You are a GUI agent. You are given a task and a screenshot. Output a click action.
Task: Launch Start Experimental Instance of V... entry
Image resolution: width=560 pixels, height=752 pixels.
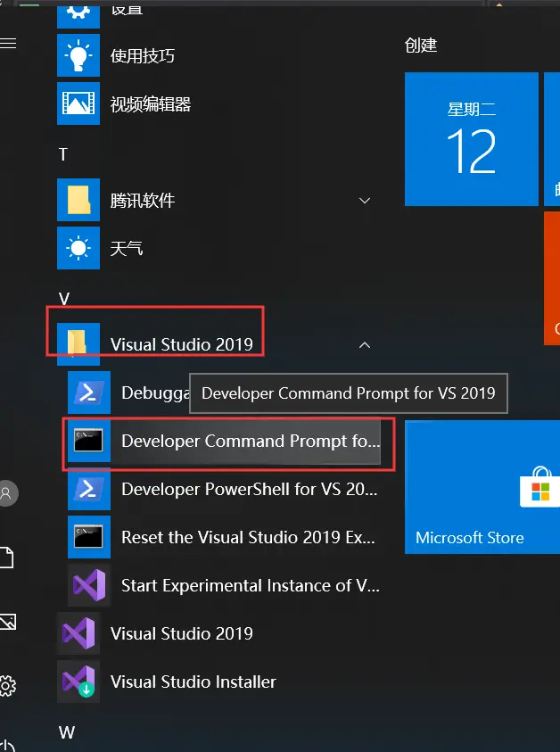pos(224,585)
